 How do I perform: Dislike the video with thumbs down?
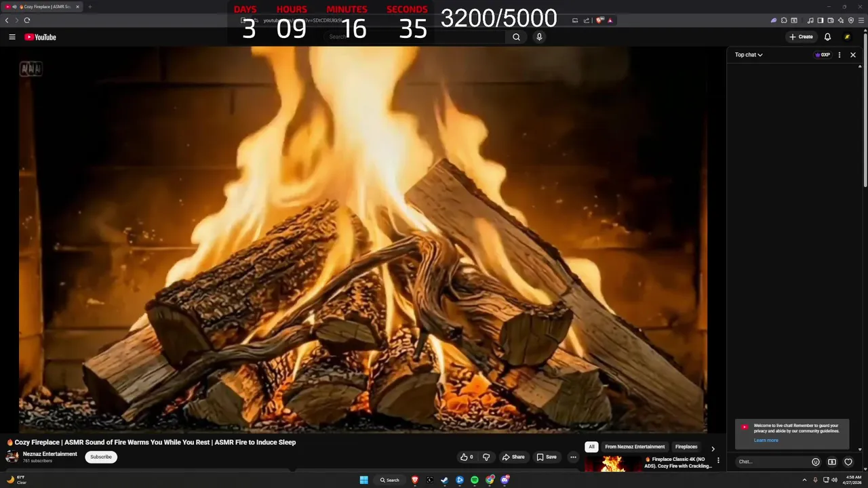pyautogui.click(x=486, y=457)
